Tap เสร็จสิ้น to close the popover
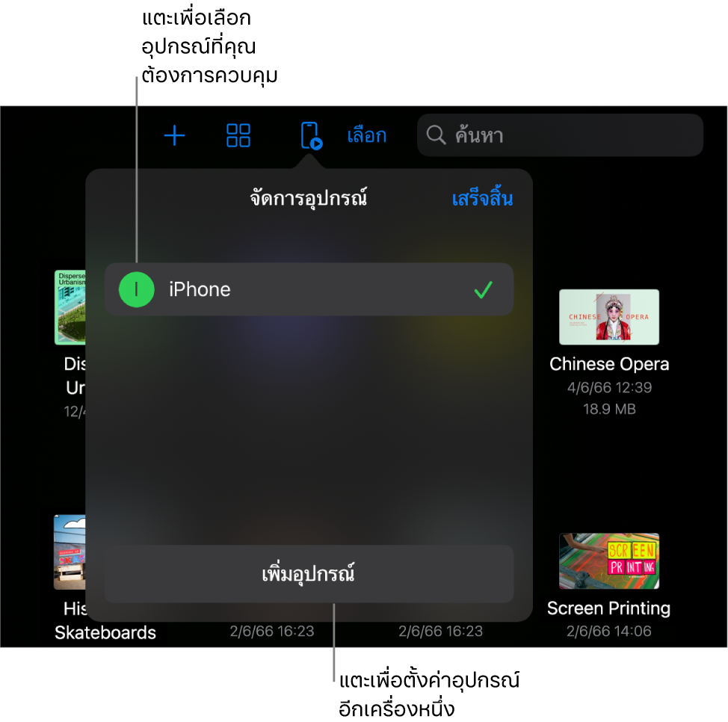Viewport: 728px width, 722px height. 482,199
